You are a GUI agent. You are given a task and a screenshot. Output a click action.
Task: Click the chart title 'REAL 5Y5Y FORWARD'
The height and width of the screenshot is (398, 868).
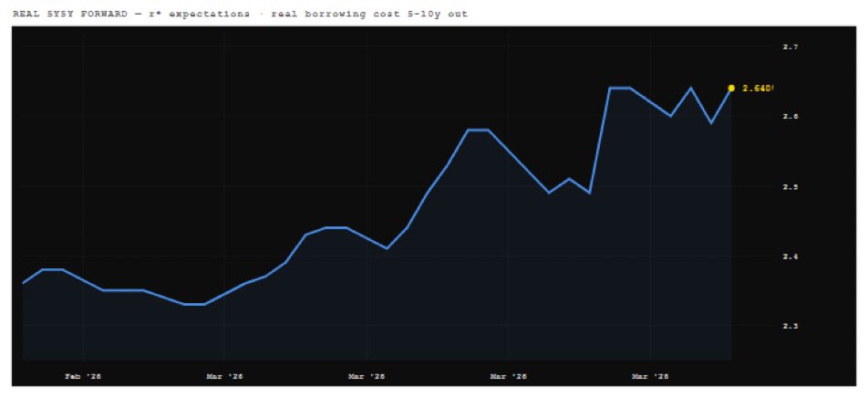click(69, 14)
